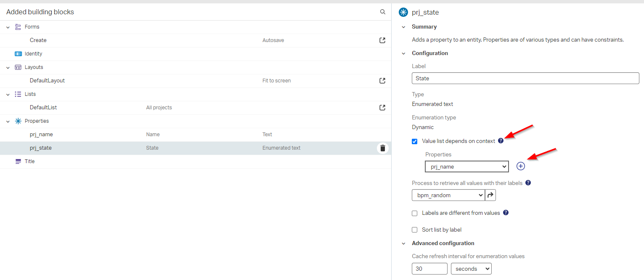Viewport: 644px width, 280px height.
Task: Click the State label text field
Action: tap(525, 78)
